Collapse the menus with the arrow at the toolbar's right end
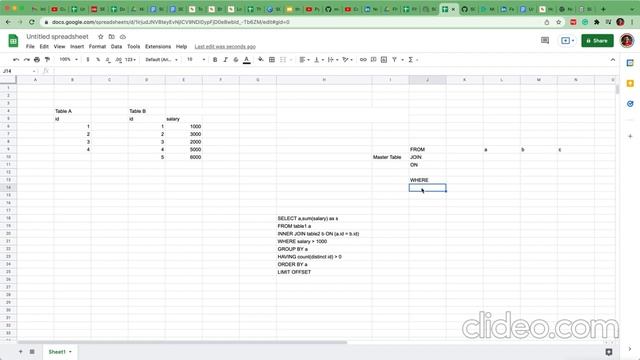640x360 pixels. pos(613,60)
